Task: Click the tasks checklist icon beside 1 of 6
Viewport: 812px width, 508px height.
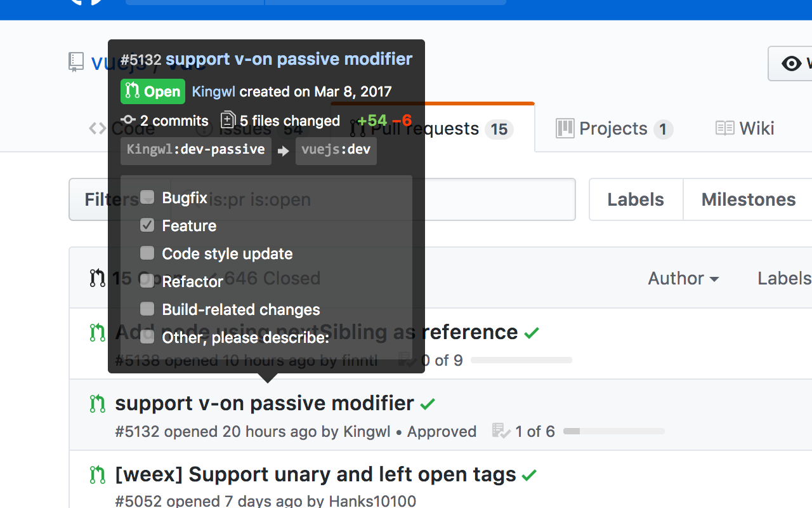Action: [x=500, y=431]
